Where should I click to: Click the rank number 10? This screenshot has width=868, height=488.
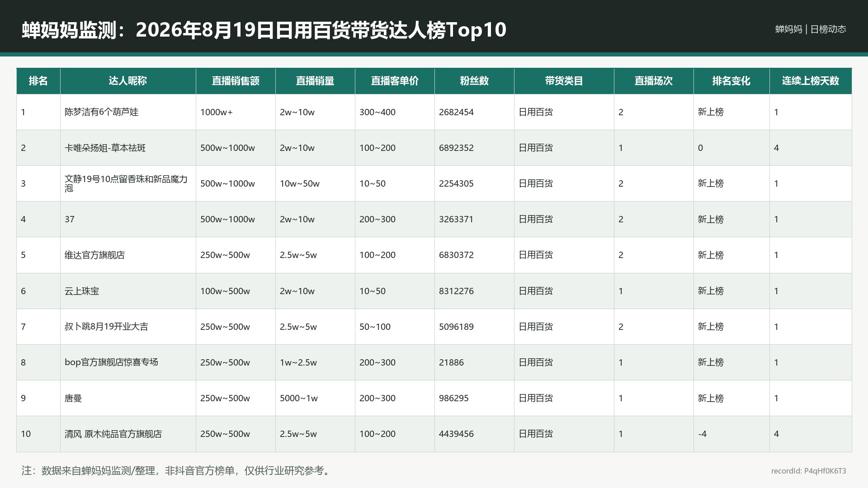coord(26,434)
